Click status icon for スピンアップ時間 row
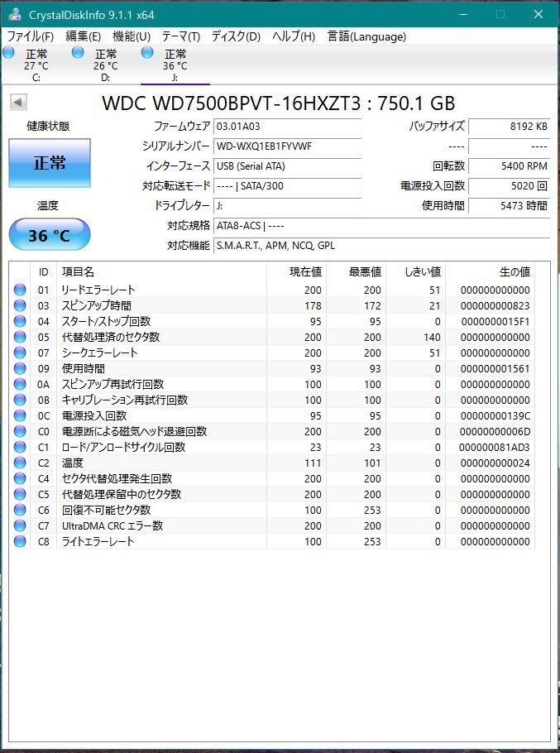Viewport: 560px width, 753px height. point(20,305)
